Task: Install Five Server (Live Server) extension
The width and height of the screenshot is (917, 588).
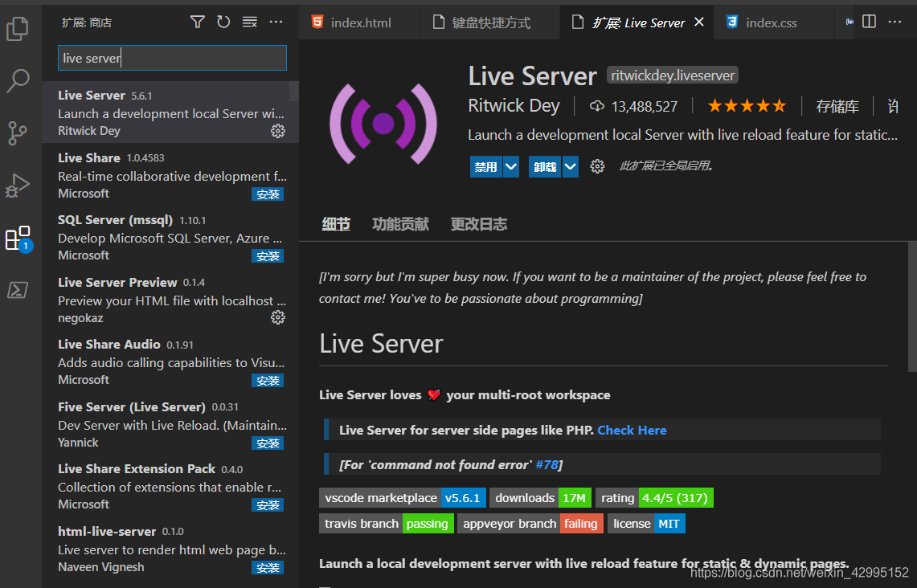Action: pyautogui.click(x=268, y=443)
